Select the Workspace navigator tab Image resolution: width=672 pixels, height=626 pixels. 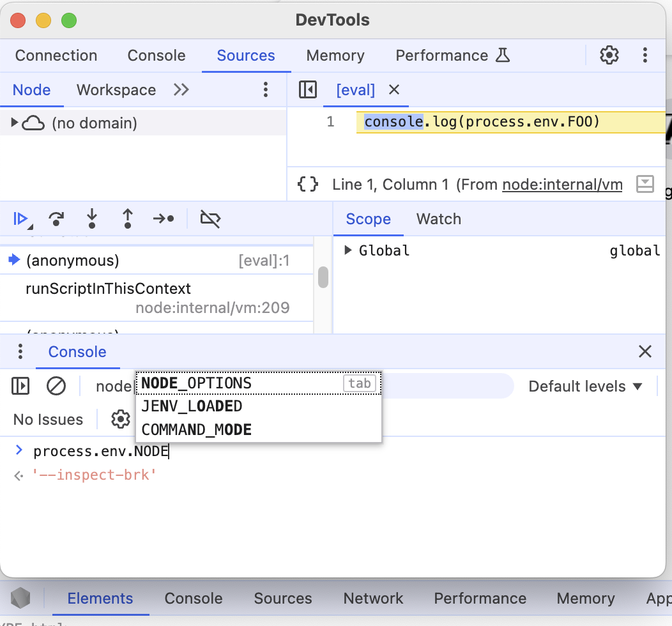click(x=116, y=90)
